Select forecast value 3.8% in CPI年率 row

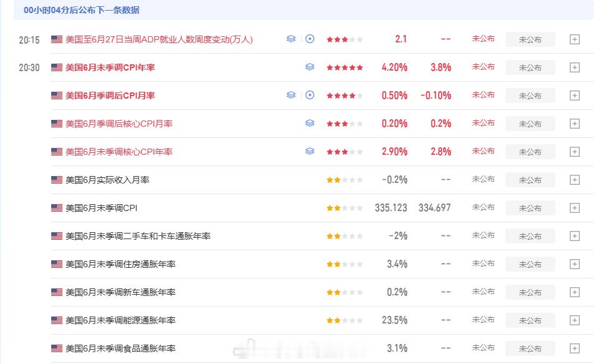click(441, 67)
